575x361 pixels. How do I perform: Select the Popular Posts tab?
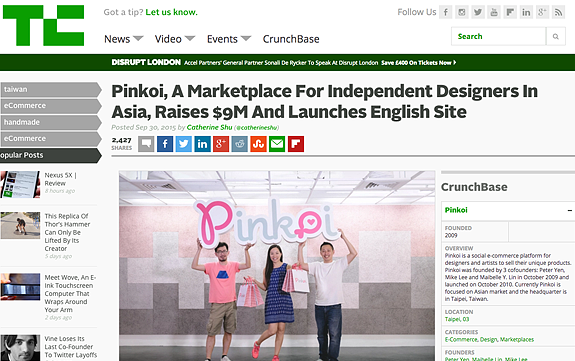[51, 155]
